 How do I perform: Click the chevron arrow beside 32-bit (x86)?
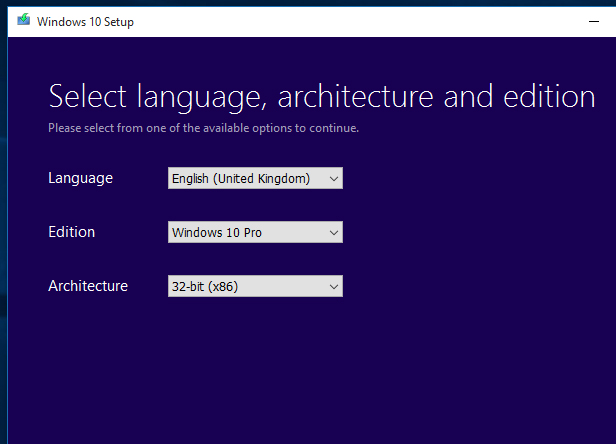[x=334, y=286]
